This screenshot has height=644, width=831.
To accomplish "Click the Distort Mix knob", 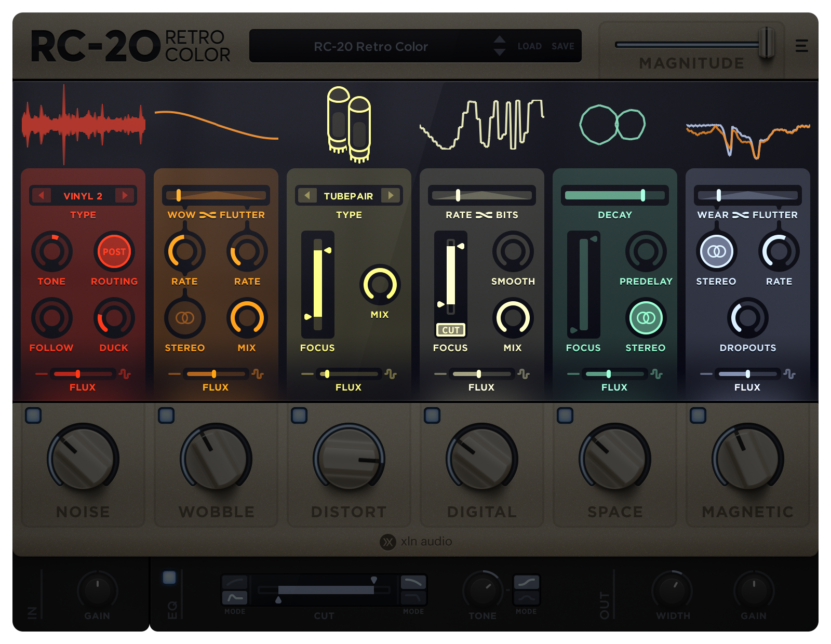I will coord(380,285).
